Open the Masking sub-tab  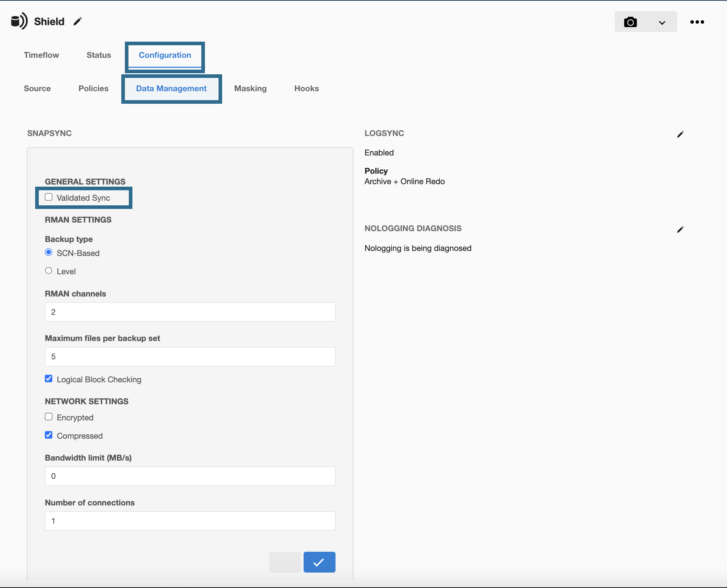click(x=250, y=88)
